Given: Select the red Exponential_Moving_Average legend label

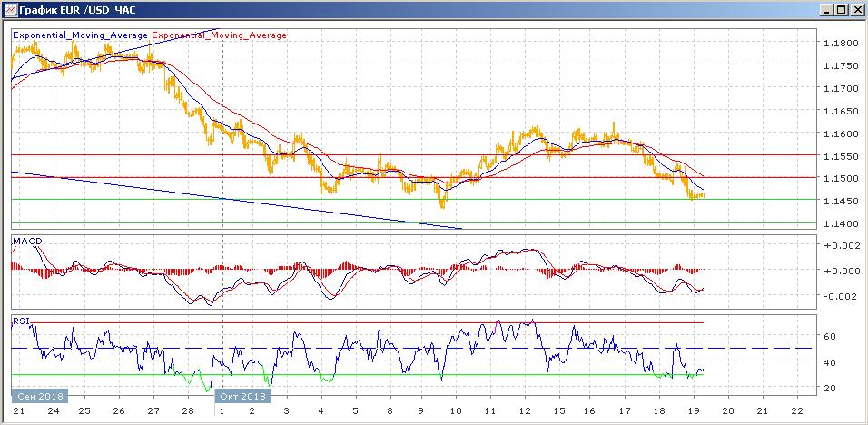Looking at the screenshot, I should pos(219,35).
